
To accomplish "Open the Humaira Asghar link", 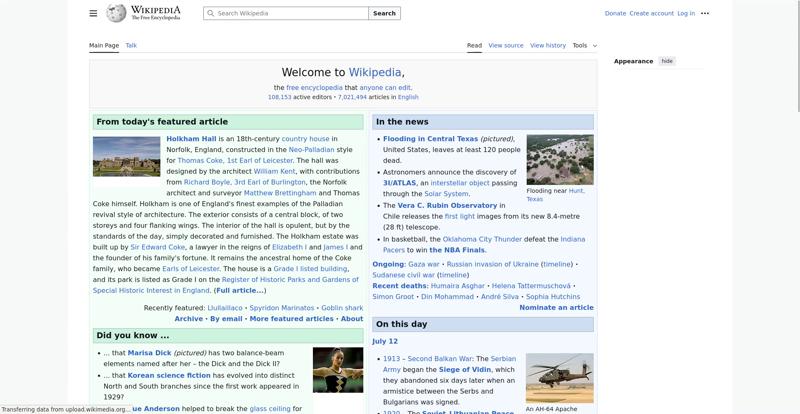I will pyautogui.click(x=458, y=286).
